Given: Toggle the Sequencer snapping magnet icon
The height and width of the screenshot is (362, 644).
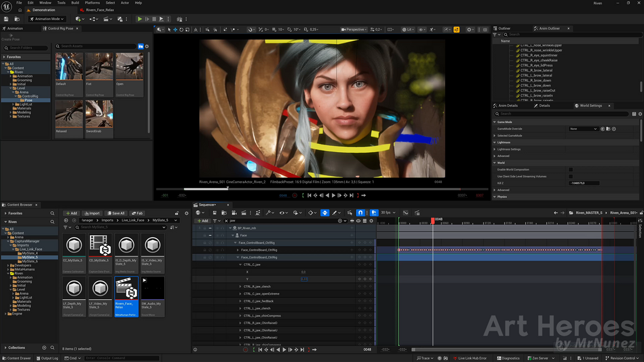Looking at the screenshot, I should pos(360,212).
